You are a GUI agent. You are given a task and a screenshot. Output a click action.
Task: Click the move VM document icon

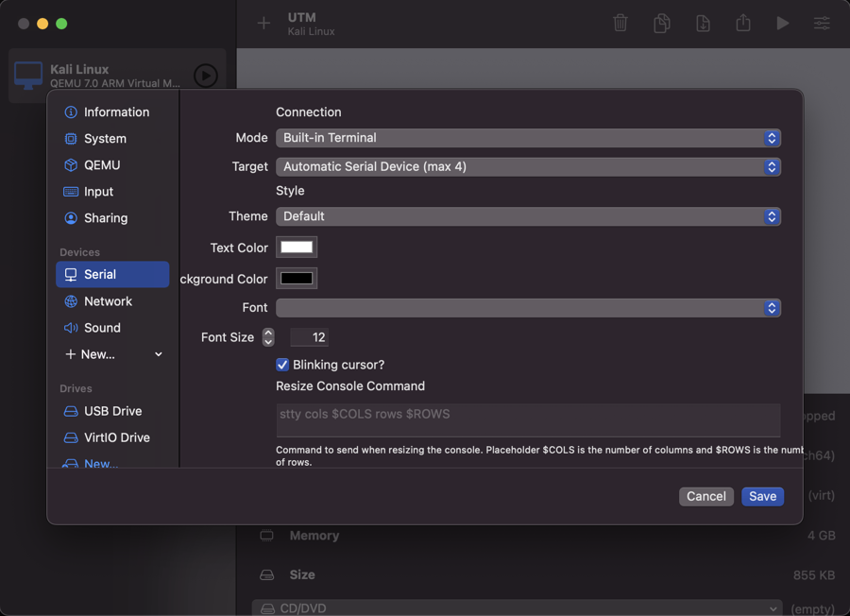703,24
